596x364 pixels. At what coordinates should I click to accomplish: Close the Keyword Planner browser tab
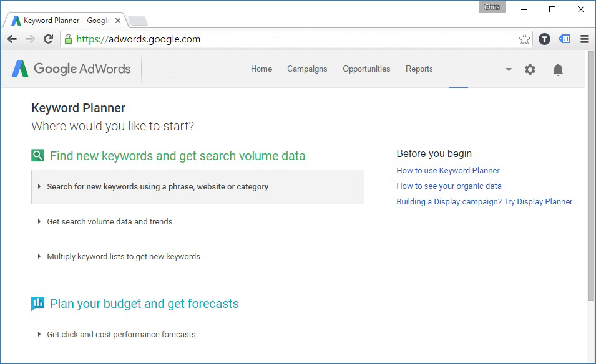click(x=118, y=21)
